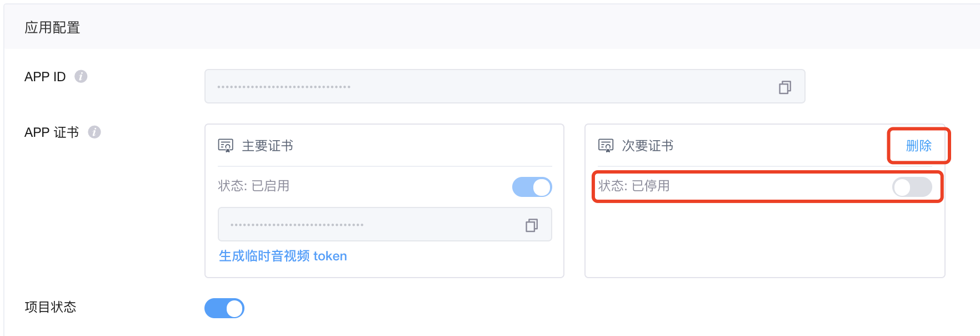
Task: Open the 生成临时音视频 token link
Action: point(283,256)
